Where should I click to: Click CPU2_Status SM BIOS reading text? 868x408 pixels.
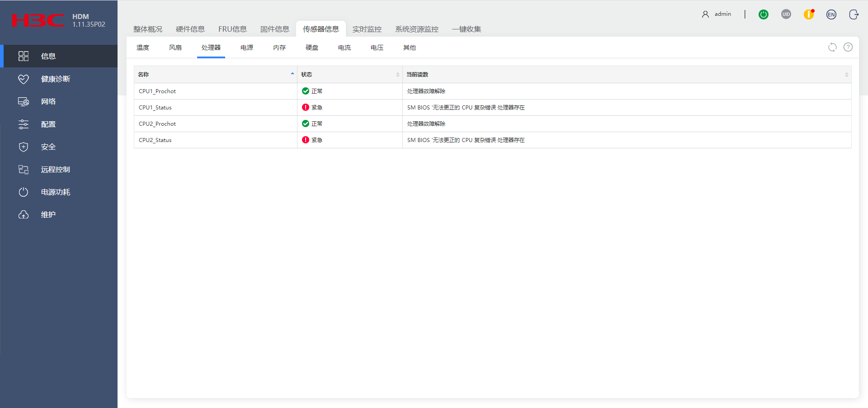[x=466, y=140]
